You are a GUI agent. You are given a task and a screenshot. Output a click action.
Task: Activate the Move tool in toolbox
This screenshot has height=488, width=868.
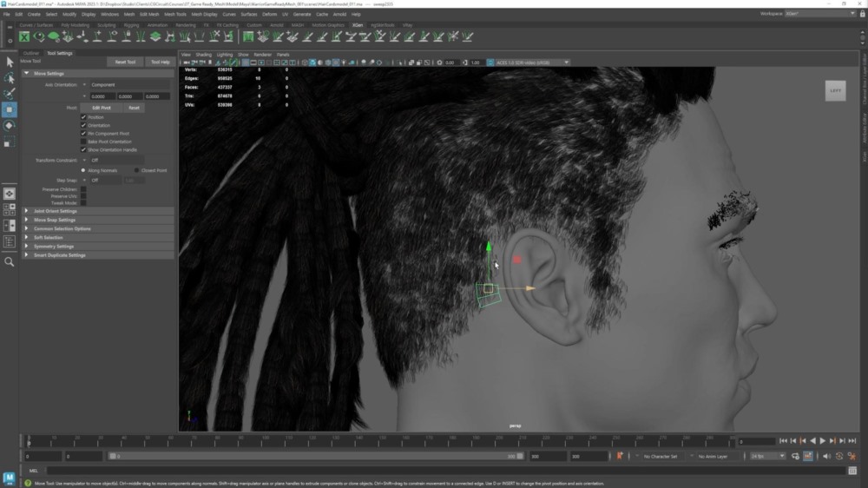click(10, 109)
